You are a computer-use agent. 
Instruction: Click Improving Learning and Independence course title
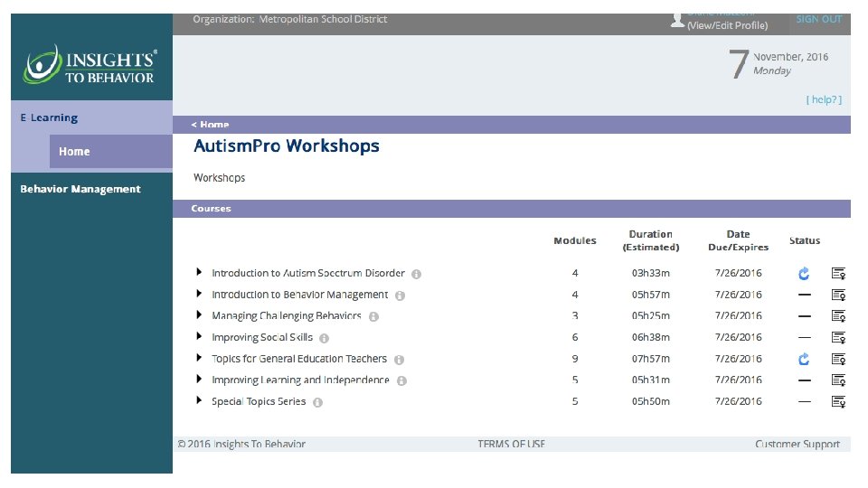tap(300, 380)
